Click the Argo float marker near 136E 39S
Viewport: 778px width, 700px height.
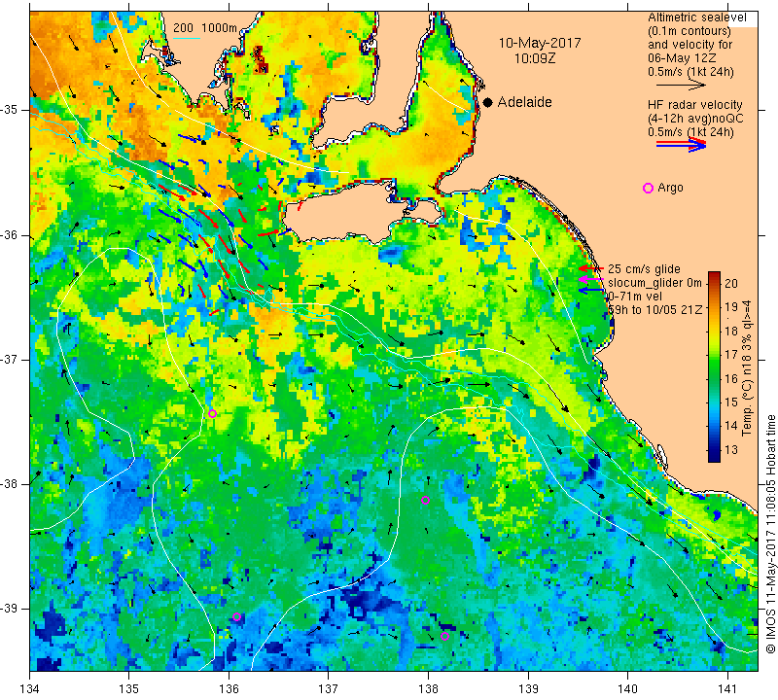[236, 617]
